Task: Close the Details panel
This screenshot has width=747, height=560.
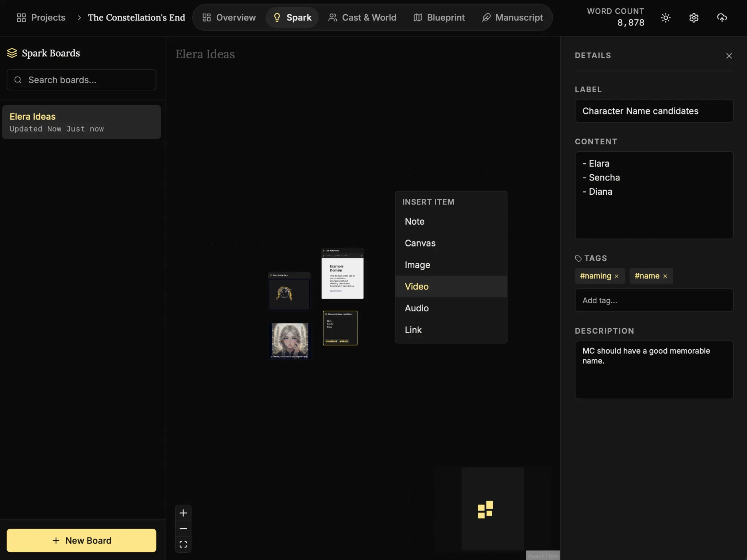Action: coord(729,56)
